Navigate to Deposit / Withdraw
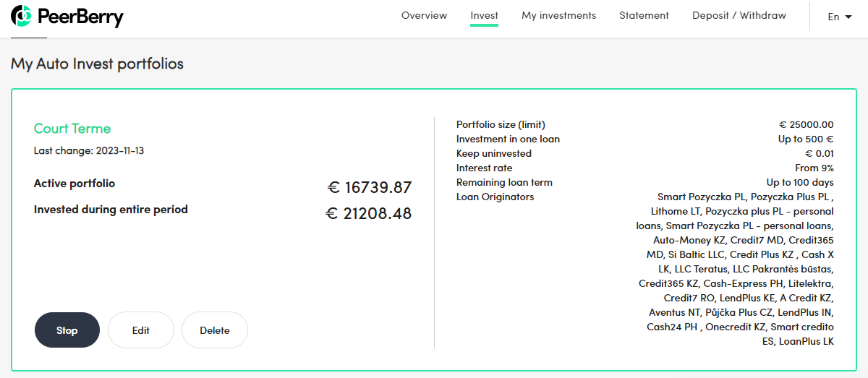The image size is (868, 378). 739,15
